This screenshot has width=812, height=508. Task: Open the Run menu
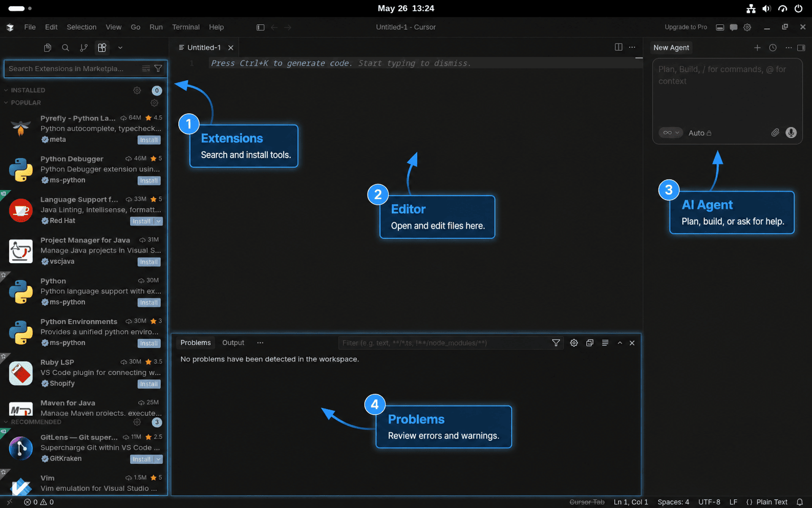[156, 27]
